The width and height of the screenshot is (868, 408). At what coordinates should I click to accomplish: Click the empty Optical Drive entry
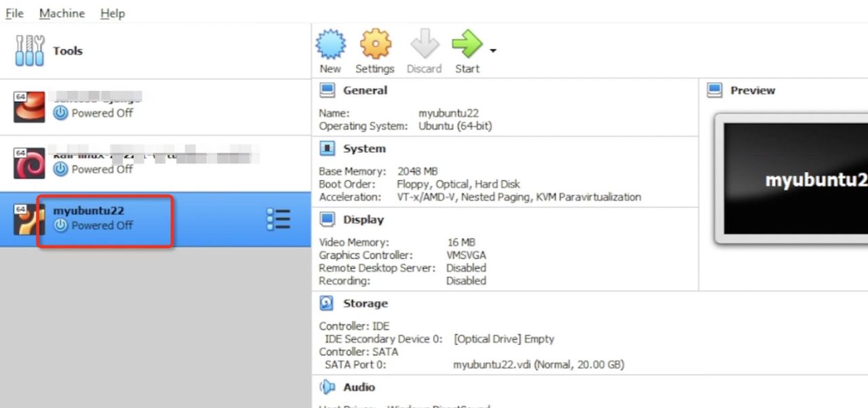504,338
